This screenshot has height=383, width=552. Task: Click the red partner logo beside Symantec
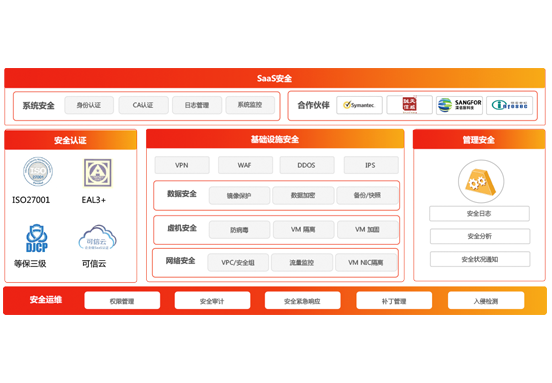[409, 105]
